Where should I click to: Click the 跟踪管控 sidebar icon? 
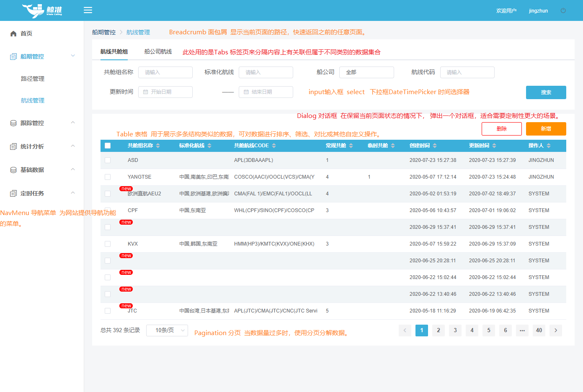pyautogui.click(x=13, y=123)
